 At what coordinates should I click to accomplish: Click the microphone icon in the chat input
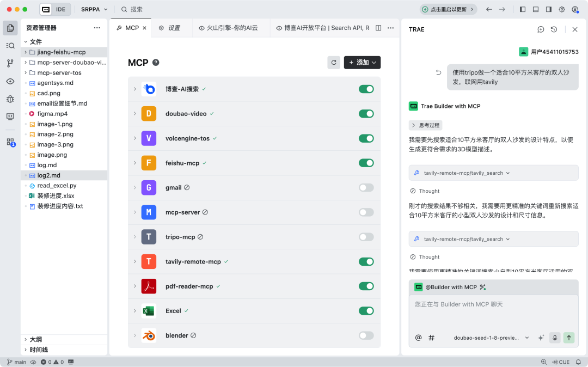(x=555, y=338)
